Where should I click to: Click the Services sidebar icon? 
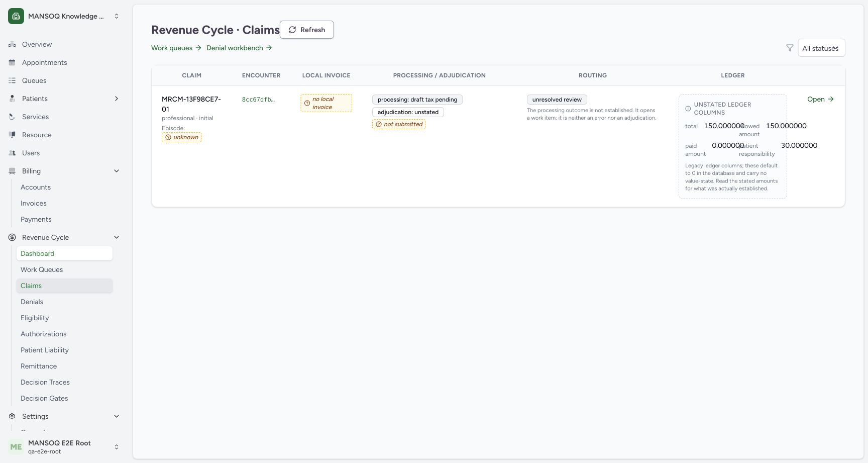(12, 117)
